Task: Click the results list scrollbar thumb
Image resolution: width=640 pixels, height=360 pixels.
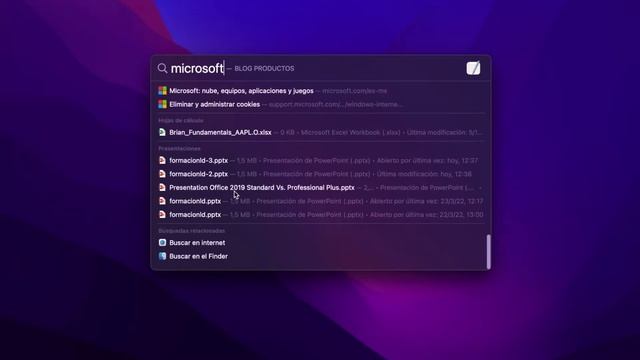Action: point(488,251)
